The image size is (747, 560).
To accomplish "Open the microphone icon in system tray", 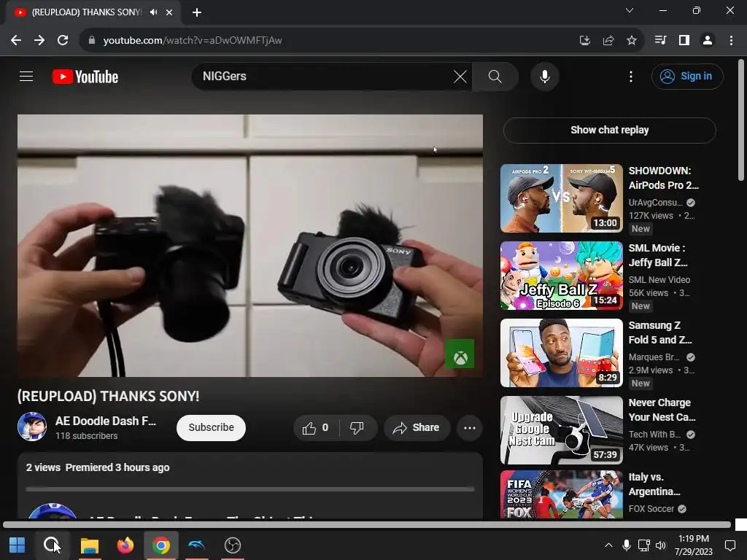I will [627, 545].
